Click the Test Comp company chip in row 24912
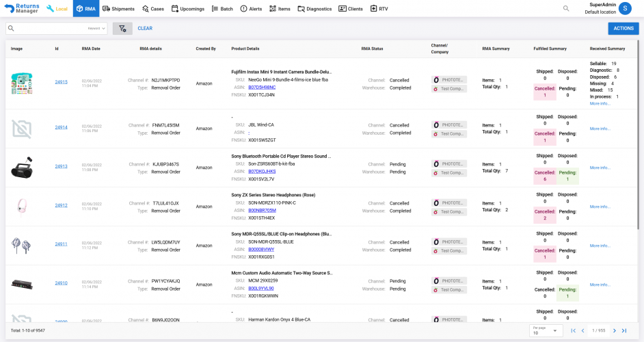This screenshot has width=644, height=342. 449,212
